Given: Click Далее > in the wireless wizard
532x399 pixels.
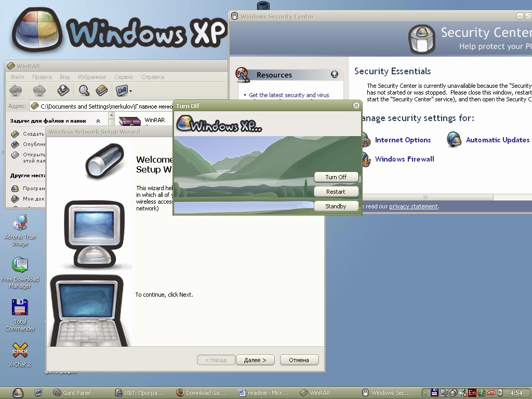Looking at the screenshot, I should 255,360.
